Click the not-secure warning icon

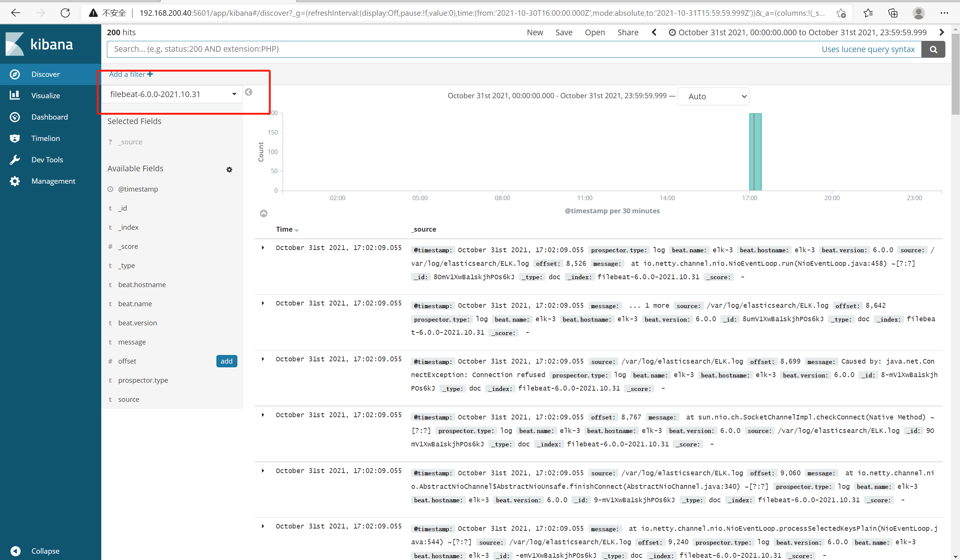pyautogui.click(x=93, y=13)
